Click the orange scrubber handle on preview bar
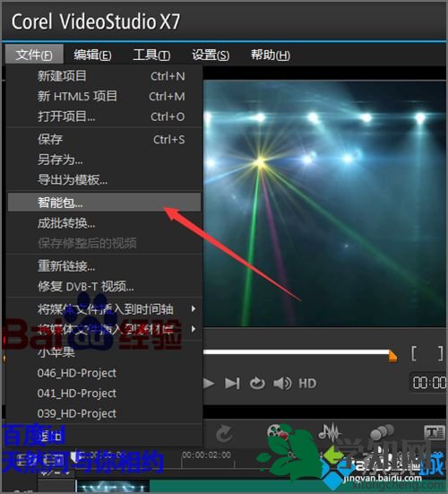Screen dimensions: 448x494 (x=392, y=356)
